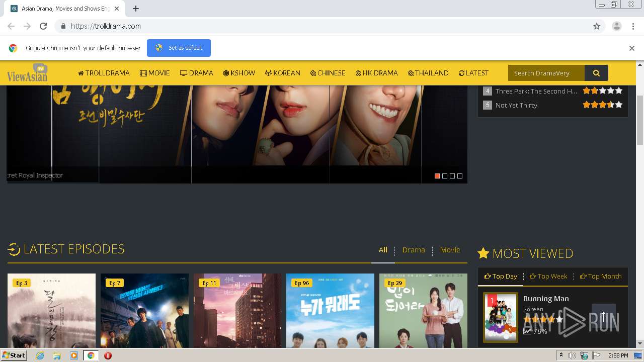644x362 pixels.
Task: Switch to Top Day tab
Action: [x=501, y=276]
